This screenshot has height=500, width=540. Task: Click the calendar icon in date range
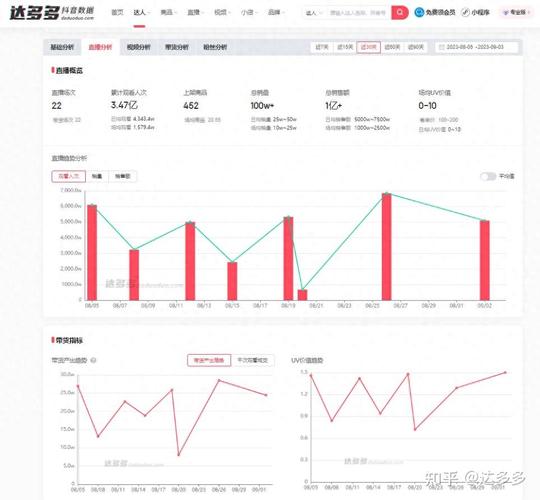click(x=442, y=47)
